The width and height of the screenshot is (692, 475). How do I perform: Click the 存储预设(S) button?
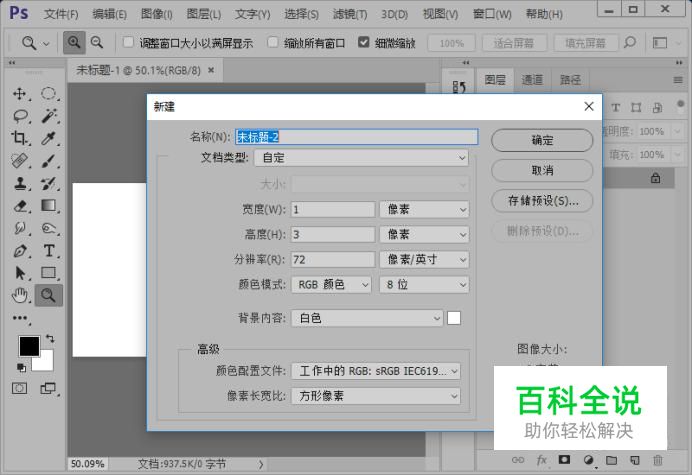point(542,201)
